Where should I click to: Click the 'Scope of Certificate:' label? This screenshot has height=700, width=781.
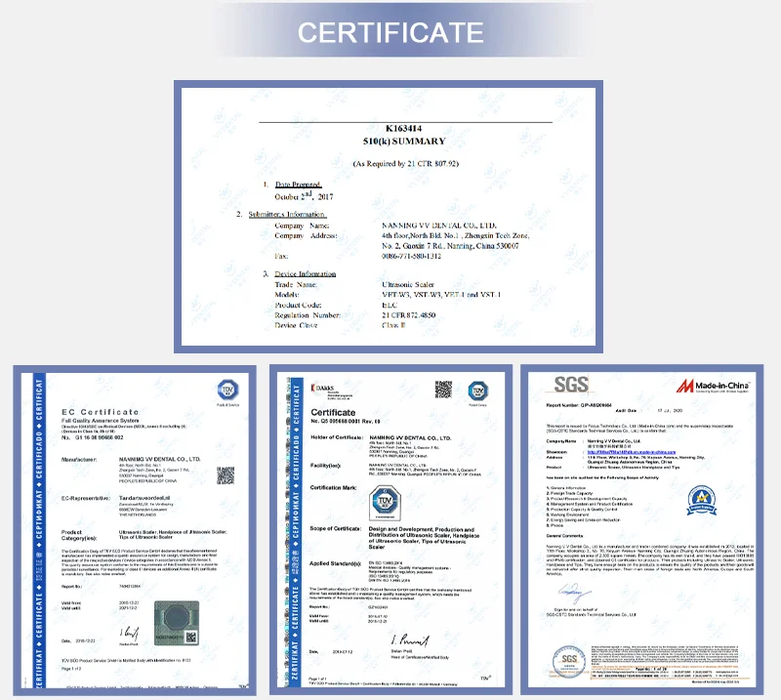tap(335, 528)
